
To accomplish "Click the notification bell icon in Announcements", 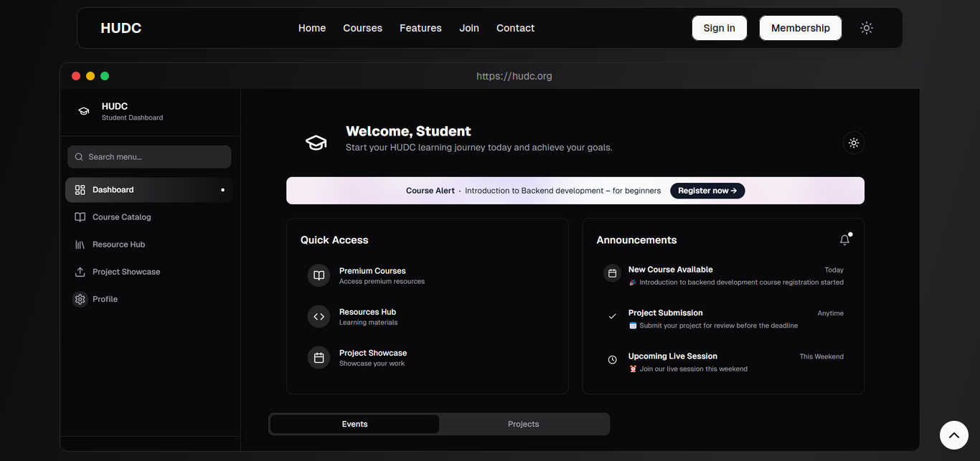I will pos(844,240).
